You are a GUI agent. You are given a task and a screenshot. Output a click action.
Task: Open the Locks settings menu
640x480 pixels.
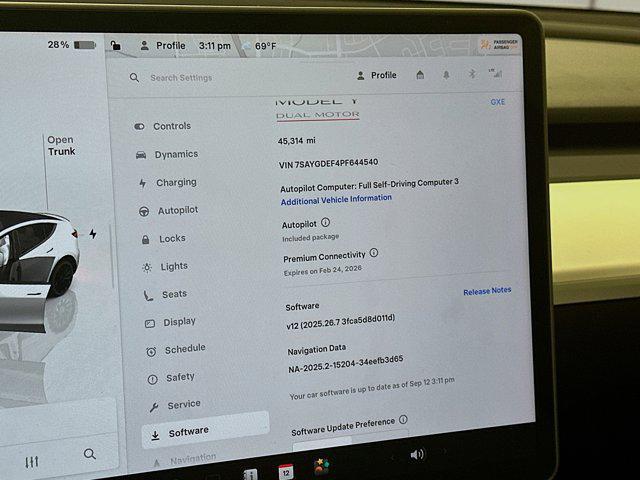point(163,238)
